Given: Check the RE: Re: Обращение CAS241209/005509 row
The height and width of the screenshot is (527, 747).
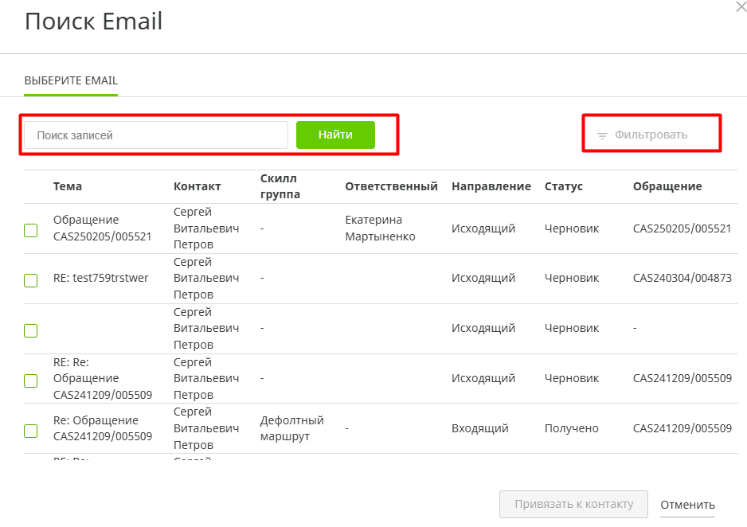Looking at the screenshot, I should pos(31,380).
